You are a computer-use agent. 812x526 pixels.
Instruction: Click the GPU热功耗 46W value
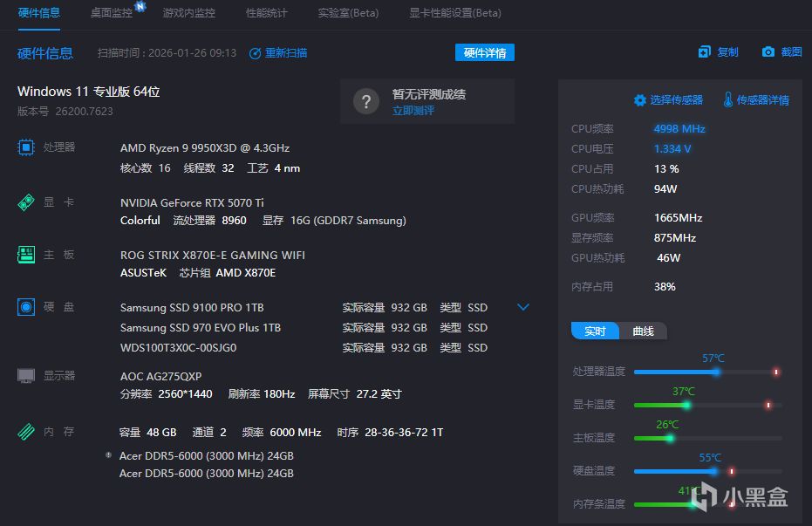(669, 258)
